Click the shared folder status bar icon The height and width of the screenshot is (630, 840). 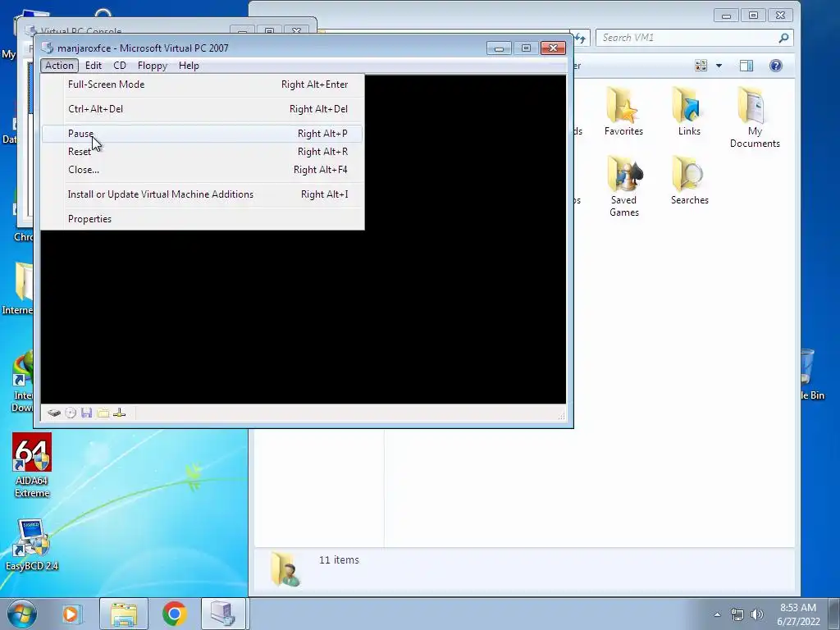103,413
